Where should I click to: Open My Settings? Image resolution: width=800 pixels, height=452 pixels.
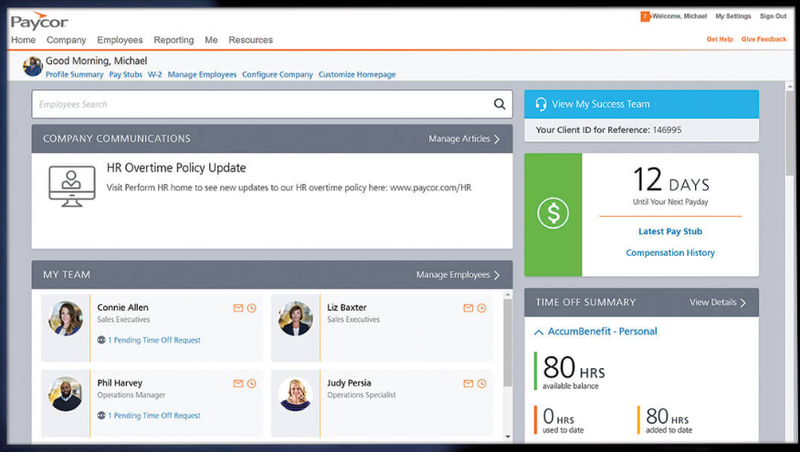(733, 16)
